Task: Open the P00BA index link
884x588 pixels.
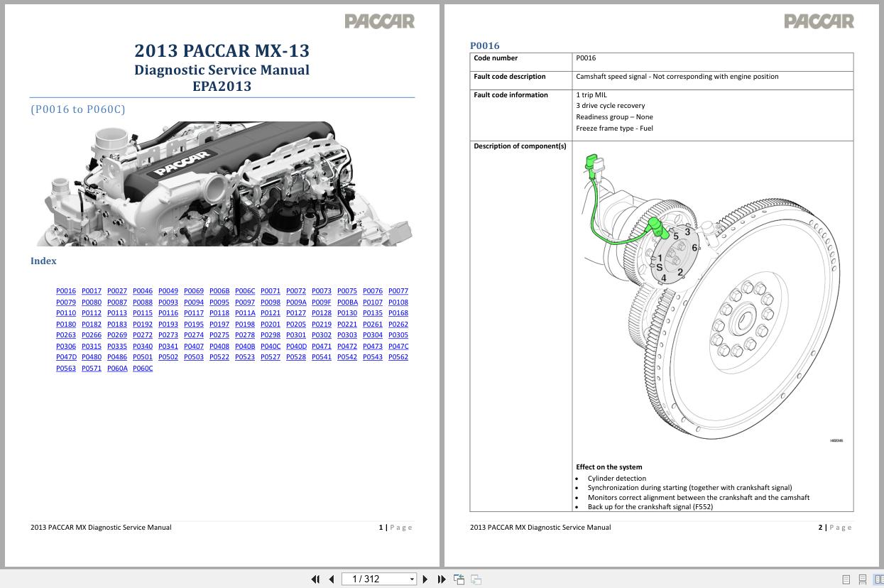Action: tap(347, 303)
